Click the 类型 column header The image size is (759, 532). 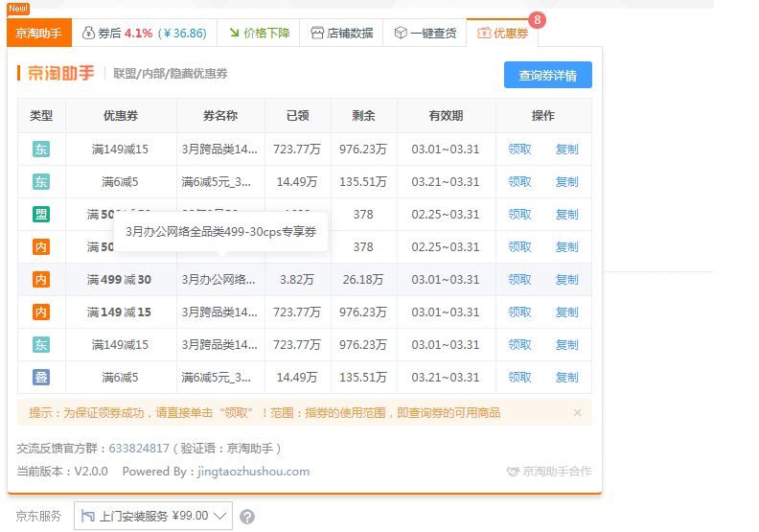41,116
